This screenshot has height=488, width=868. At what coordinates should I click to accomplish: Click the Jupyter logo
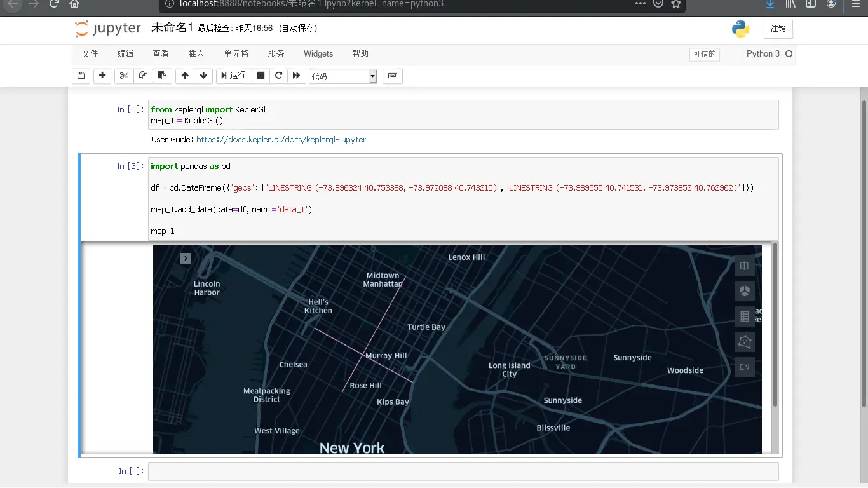pos(107,29)
